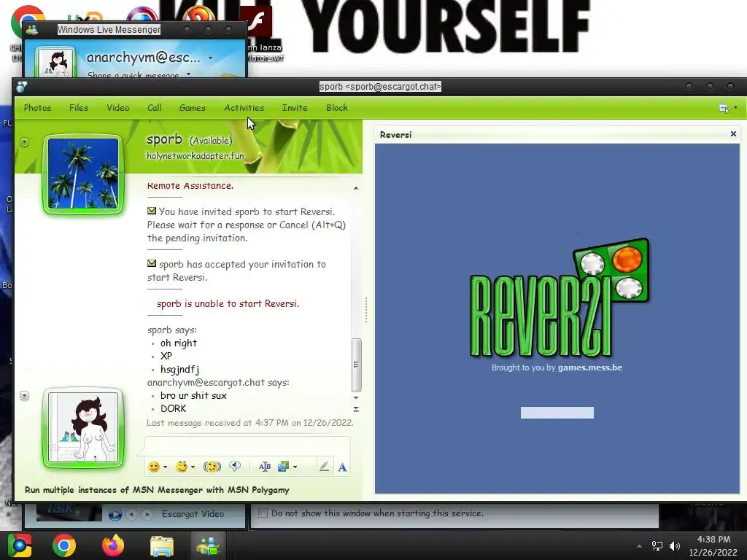The image size is (747, 560).
Task: Check 'Do not show this window' checkbox
Action: [263, 513]
